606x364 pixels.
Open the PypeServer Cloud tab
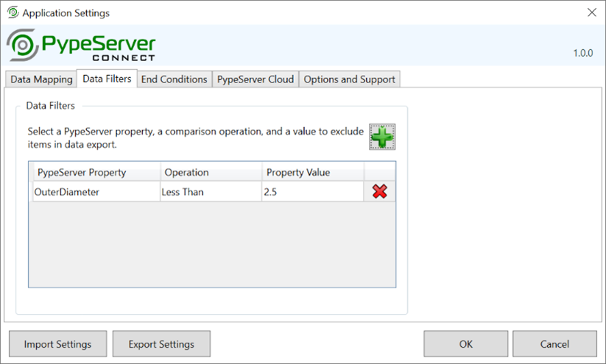[x=256, y=79]
